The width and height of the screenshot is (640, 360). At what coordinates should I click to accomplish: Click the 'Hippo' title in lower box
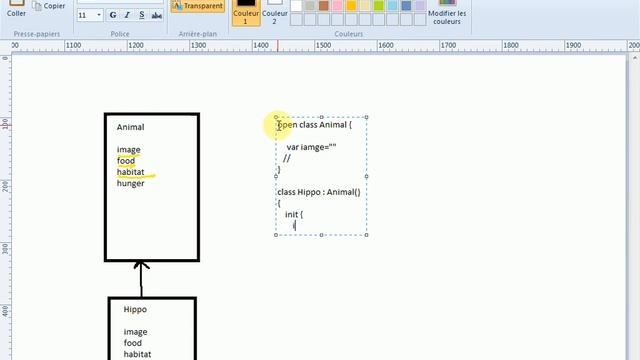coord(135,309)
